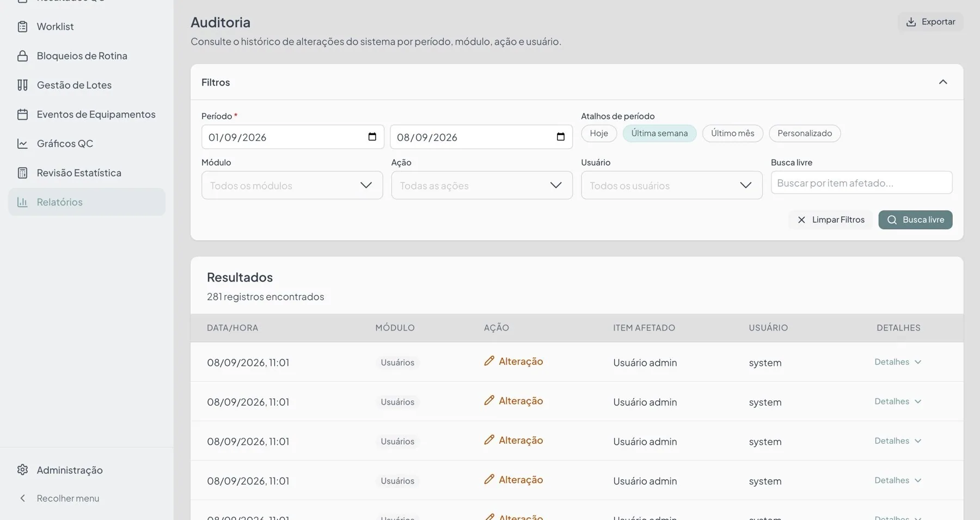
Task: Click the Gestão de Lotes test-tube icon
Action: (x=22, y=85)
